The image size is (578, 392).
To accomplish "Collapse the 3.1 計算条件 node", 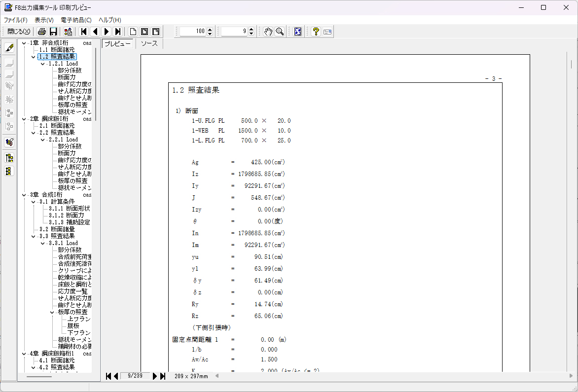I will pyautogui.click(x=34, y=202).
